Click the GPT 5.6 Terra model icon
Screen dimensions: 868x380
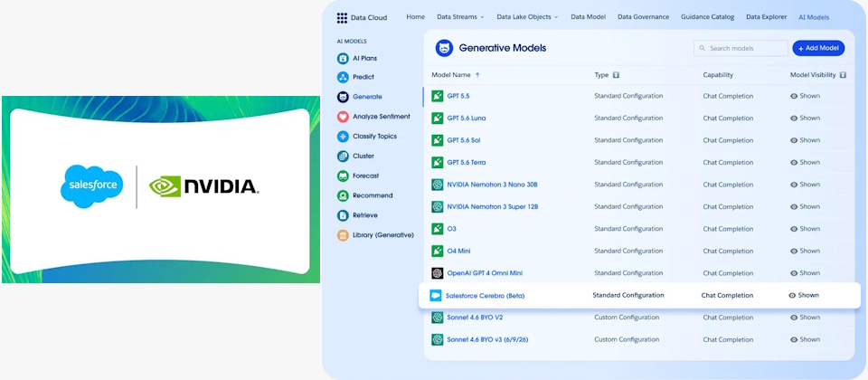(x=438, y=162)
